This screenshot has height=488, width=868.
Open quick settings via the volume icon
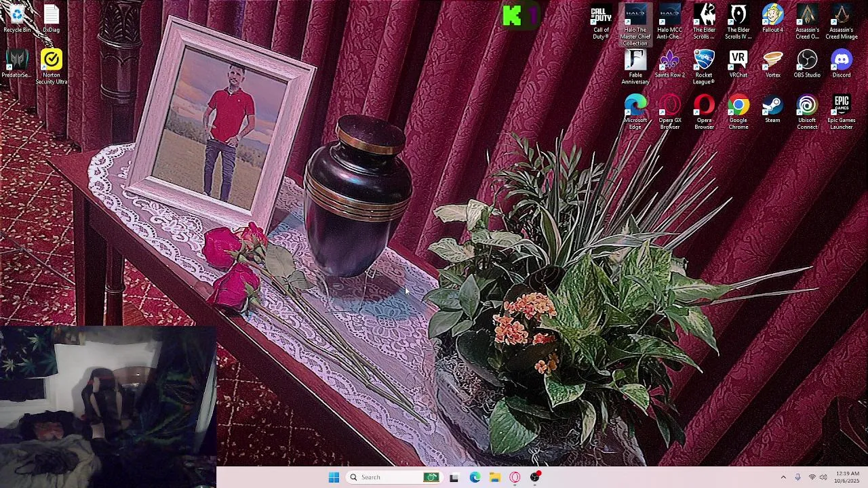823,477
